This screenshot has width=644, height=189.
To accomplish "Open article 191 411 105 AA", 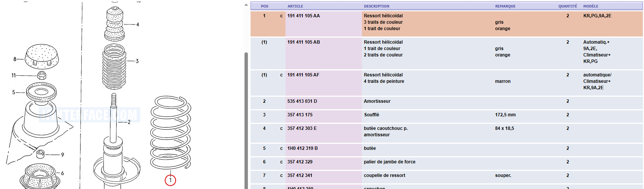I will click(304, 16).
